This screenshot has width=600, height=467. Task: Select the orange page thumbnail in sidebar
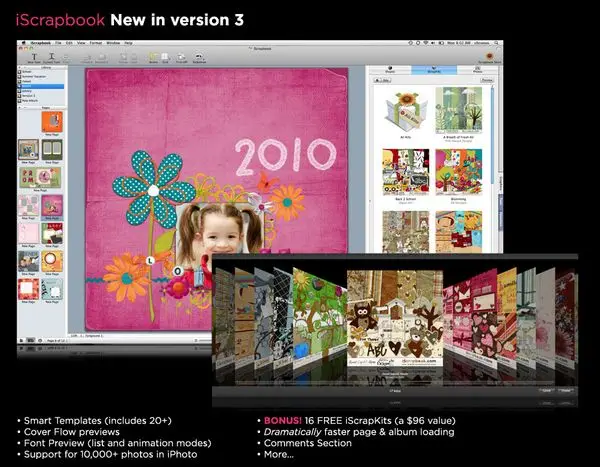pos(52,122)
